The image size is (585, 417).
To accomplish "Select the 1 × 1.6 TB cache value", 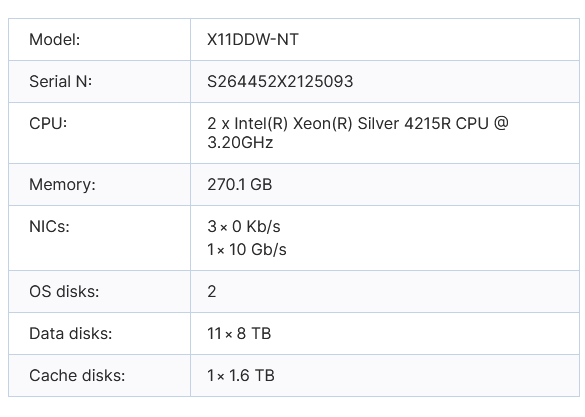I will coord(241,375).
